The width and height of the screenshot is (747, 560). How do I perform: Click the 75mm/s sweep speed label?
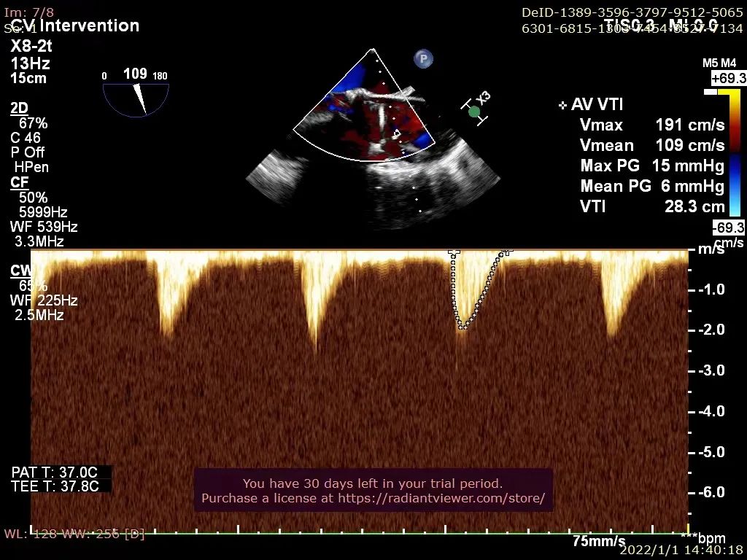(598, 541)
